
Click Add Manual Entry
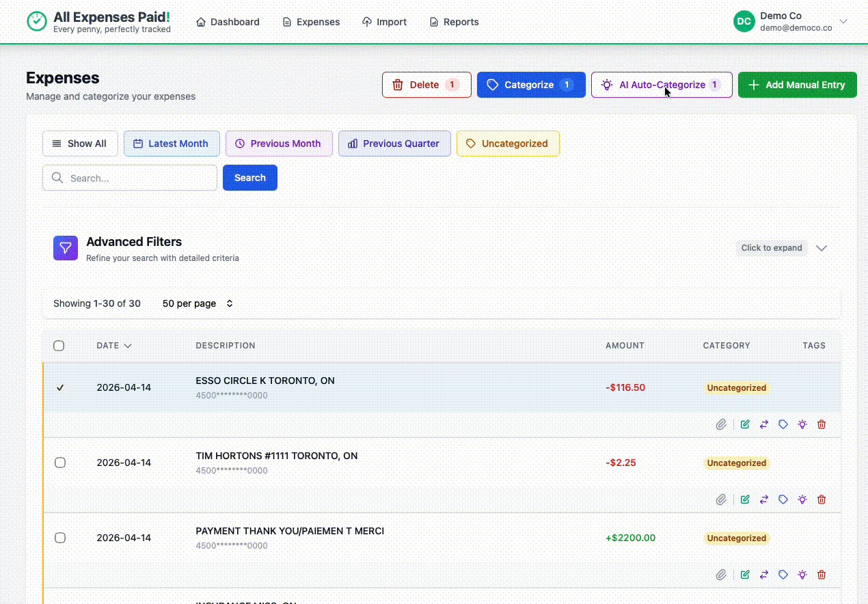click(x=797, y=85)
